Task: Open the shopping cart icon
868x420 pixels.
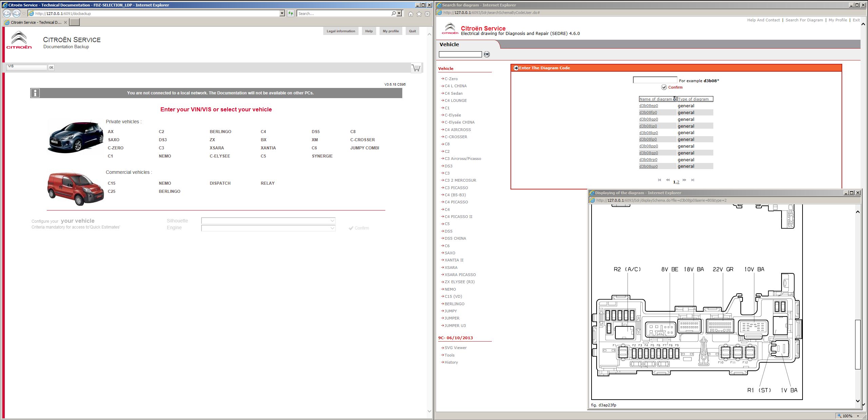Action: [x=417, y=68]
